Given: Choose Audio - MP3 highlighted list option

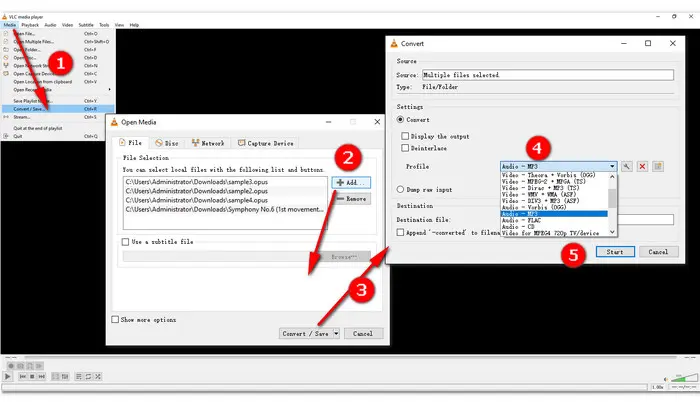Looking at the screenshot, I should pyautogui.click(x=554, y=214).
